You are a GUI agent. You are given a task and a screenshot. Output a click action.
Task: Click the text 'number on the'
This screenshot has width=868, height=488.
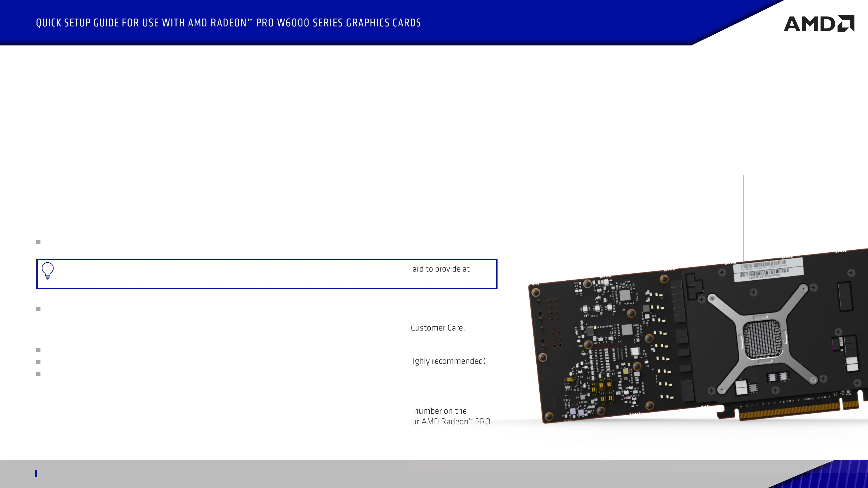pos(440,411)
